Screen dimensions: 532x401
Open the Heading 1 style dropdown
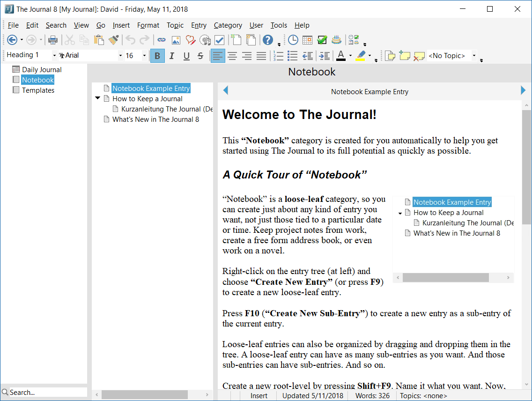click(54, 55)
